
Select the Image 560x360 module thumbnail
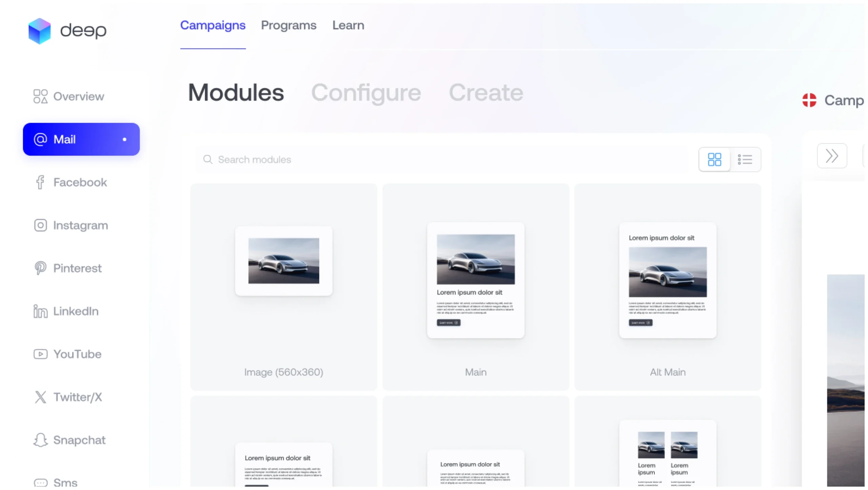[x=283, y=260]
